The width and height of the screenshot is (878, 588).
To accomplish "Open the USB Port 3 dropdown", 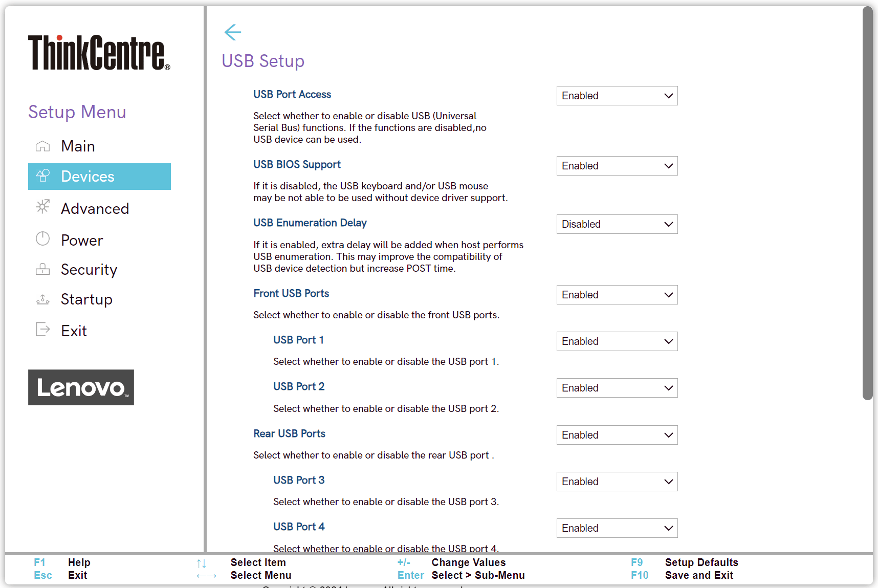I will (x=617, y=482).
